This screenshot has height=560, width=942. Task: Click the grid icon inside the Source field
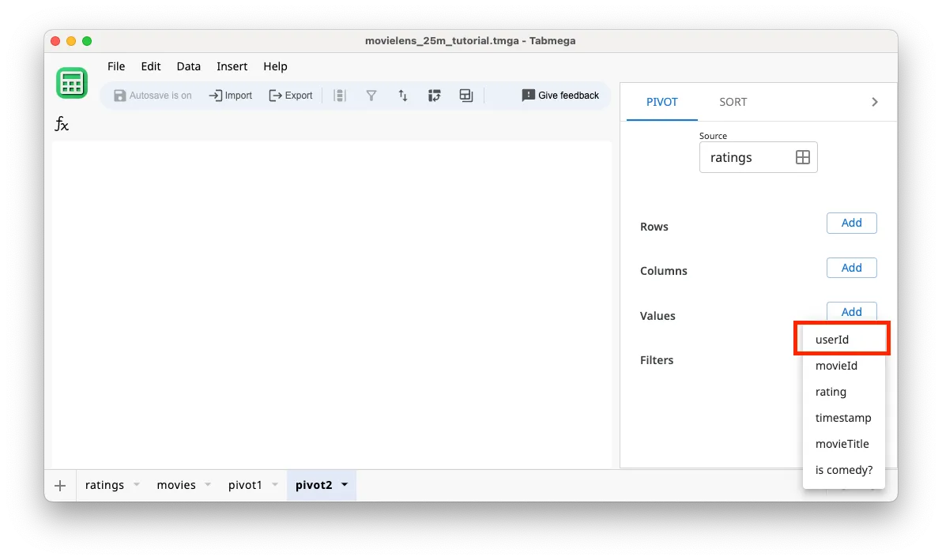click(803, 157)
